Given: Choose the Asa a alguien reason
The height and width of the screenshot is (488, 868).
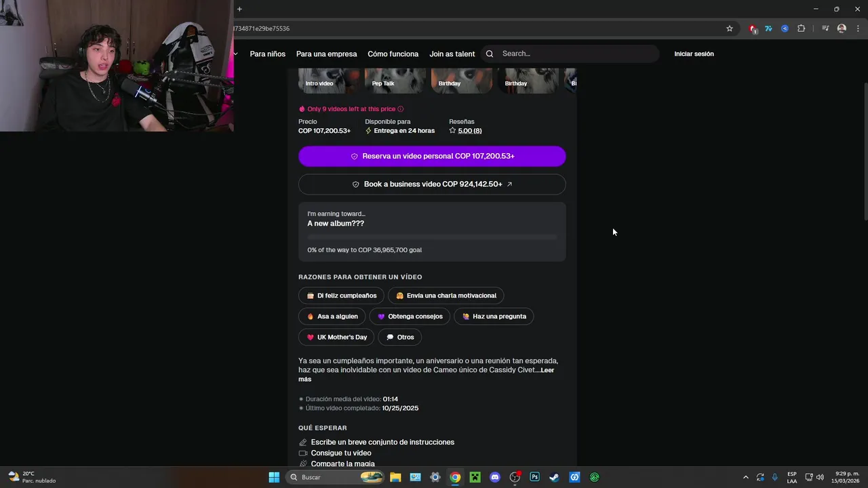Looking at the screenshot, I should [x=332, y=317].
